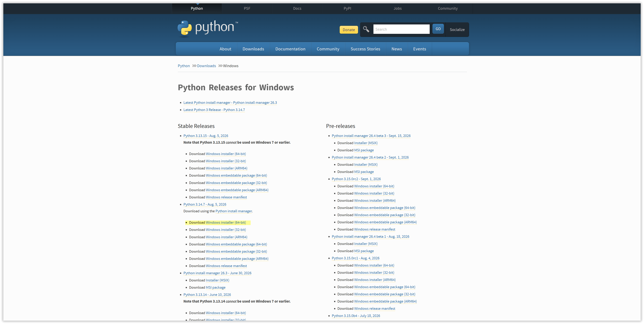This screenshot has height=324, width=644.
Task: Open install manager 26.4 beta 1 release
Action: (370, 236)
